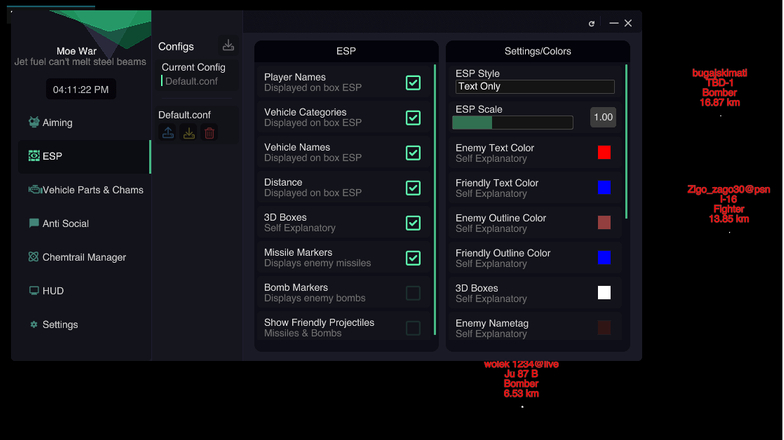Open the Enemy Outline Color swatch
This screenshot has height=440, width=784.
[604, 222]
